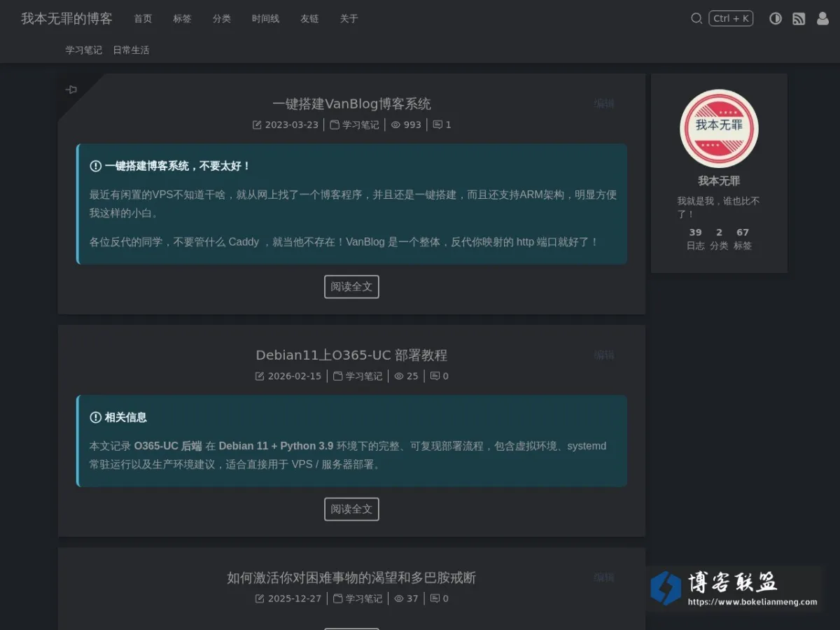Click the date icon beside 2023-03-23
The image size is (840, 630).
point(257,125)
